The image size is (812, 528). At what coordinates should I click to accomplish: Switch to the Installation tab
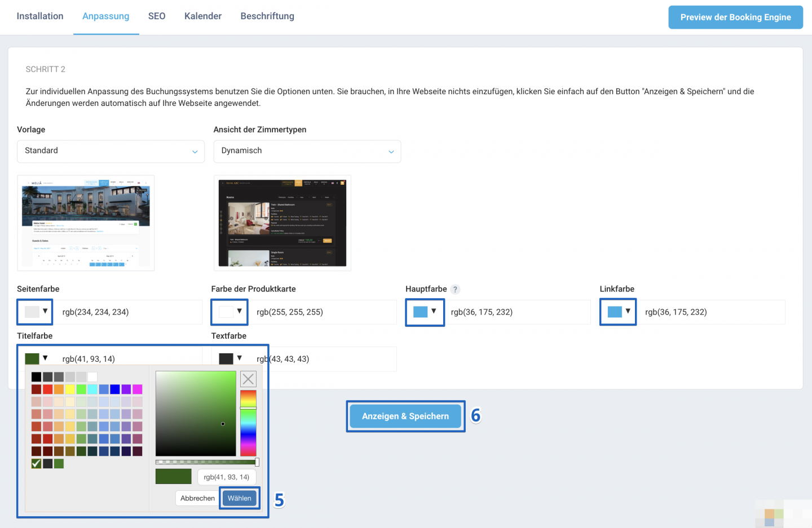click(x=40, y=16)
